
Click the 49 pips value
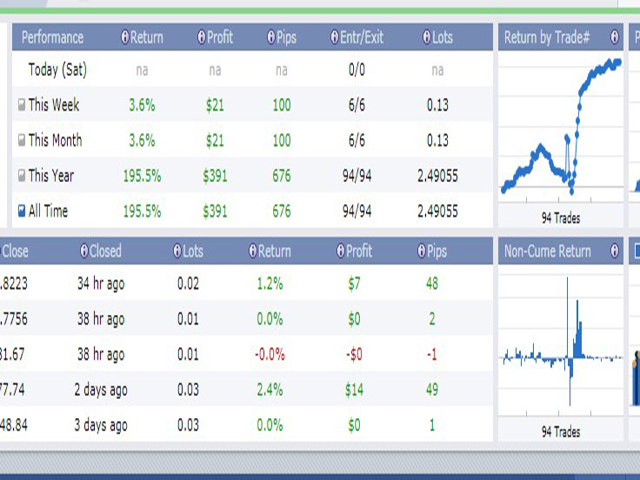(432, 390)
